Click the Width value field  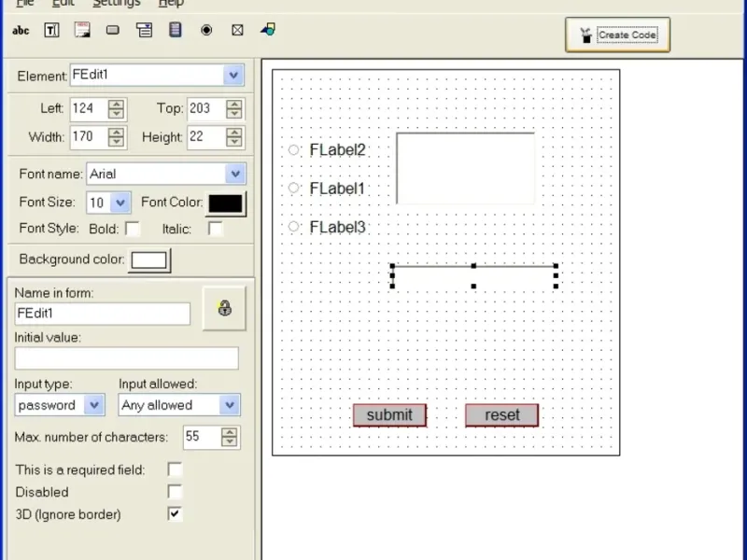click(x=90, y=137)
